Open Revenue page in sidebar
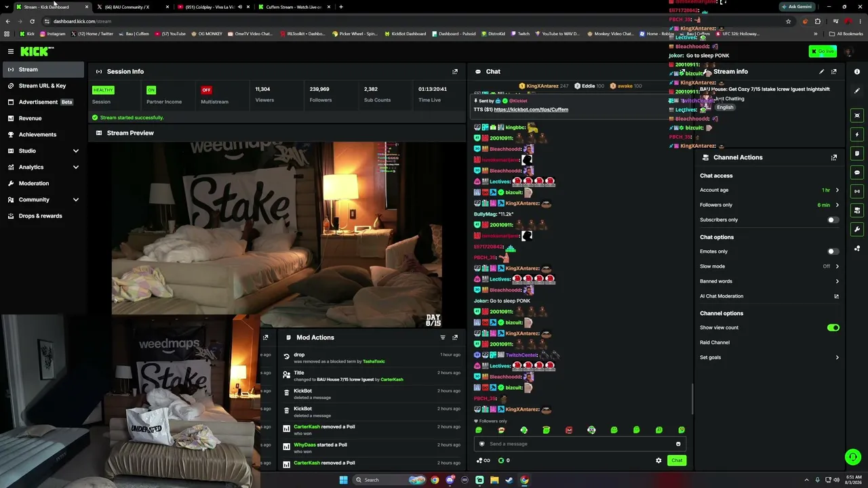This screenshot has width=868, height=488. (42, 118)
